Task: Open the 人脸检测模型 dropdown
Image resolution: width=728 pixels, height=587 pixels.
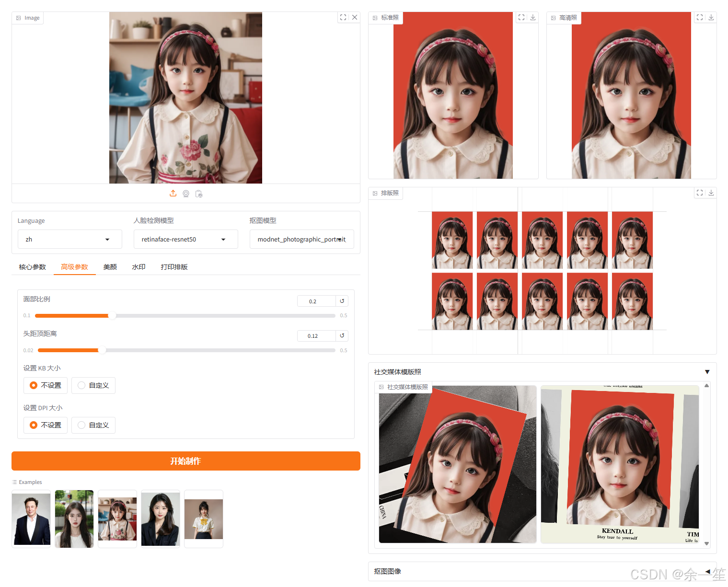Action: pos(186,239)
